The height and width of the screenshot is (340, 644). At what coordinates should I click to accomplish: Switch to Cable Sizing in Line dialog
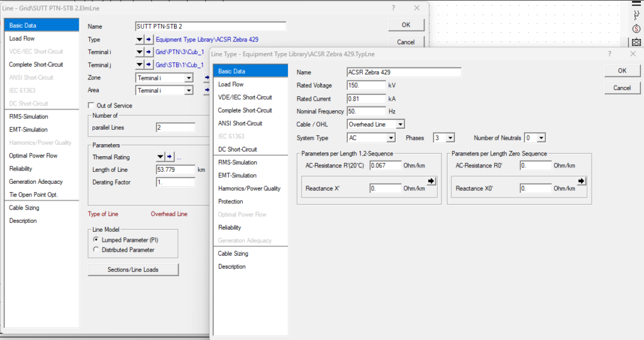point(23,208)
